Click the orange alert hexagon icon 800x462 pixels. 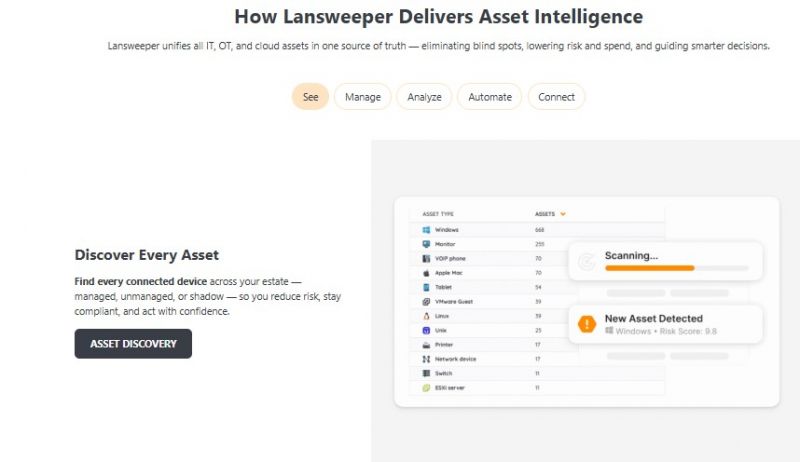[x=587, y=324]
